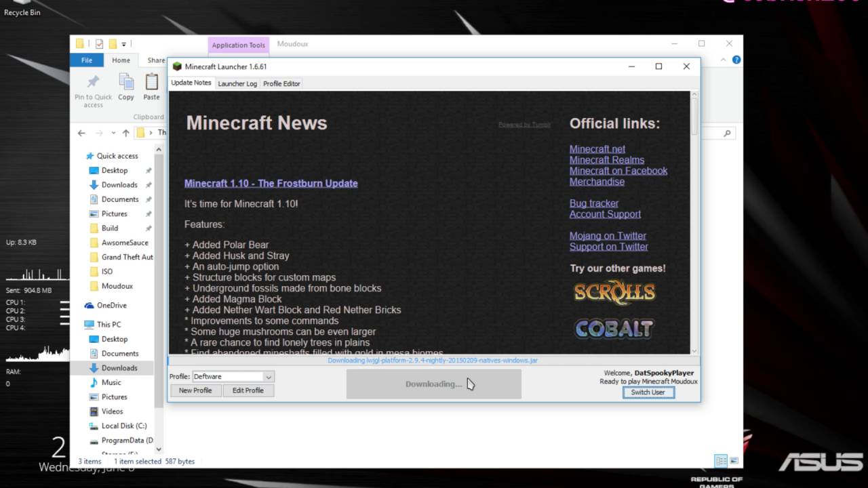Open recent locations dropdown arrow in Explorer
The image size is (868, 488).
coord(113,133)
